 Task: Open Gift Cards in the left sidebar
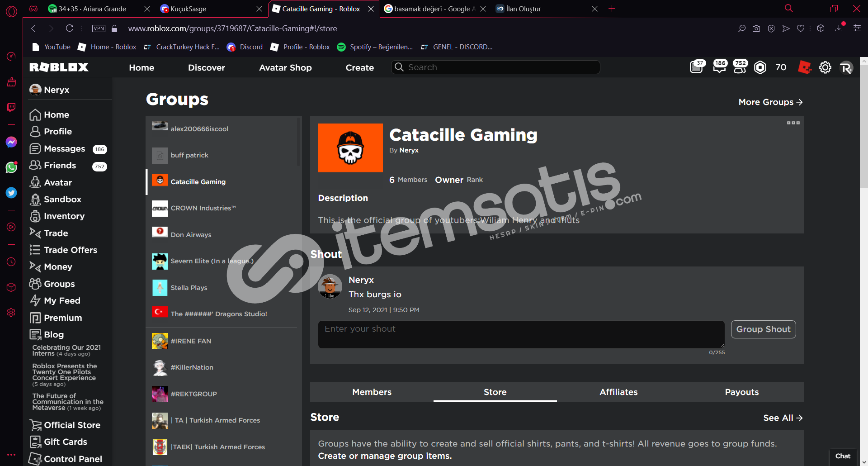[58, 442]
